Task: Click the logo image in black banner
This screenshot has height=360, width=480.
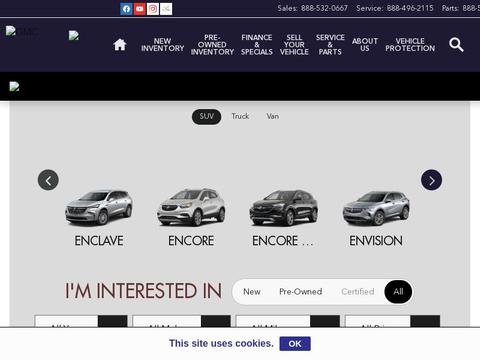Action: tap(14, 87)
